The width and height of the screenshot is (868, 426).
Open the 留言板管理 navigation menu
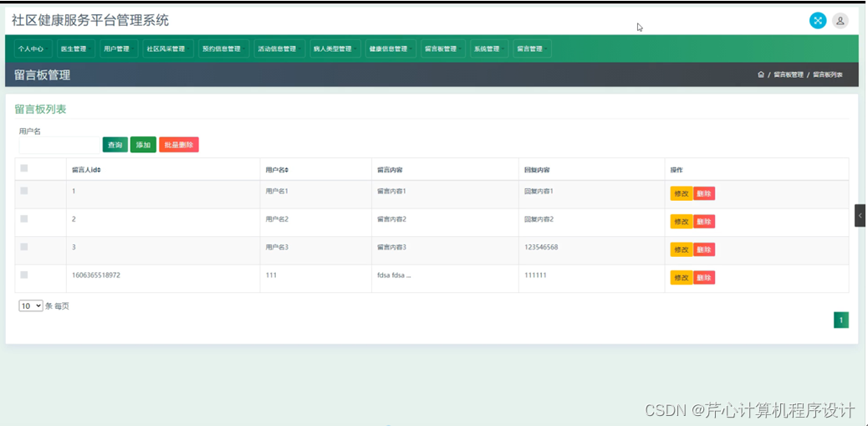coord(443,49)
